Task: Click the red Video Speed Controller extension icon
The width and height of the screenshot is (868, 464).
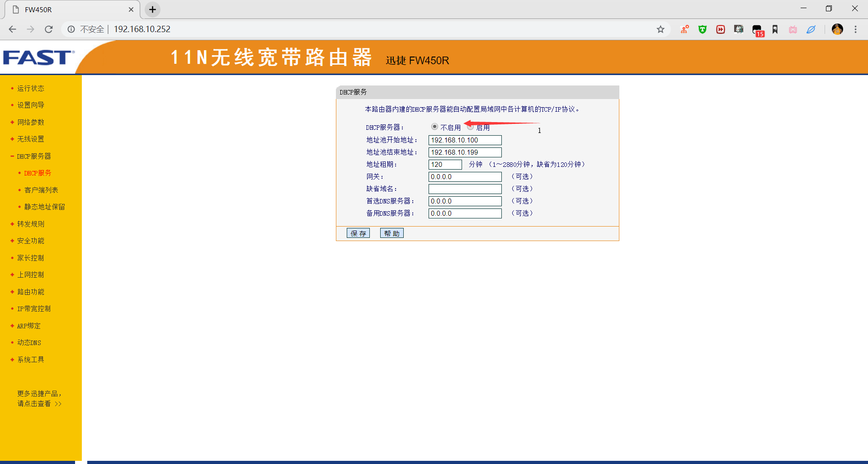Action: tap(720, 29)
